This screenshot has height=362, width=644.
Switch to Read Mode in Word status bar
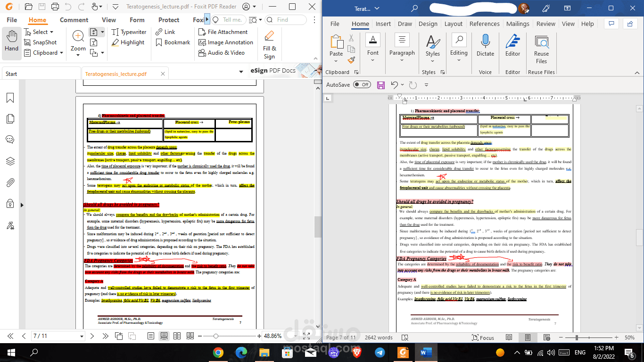509,337
